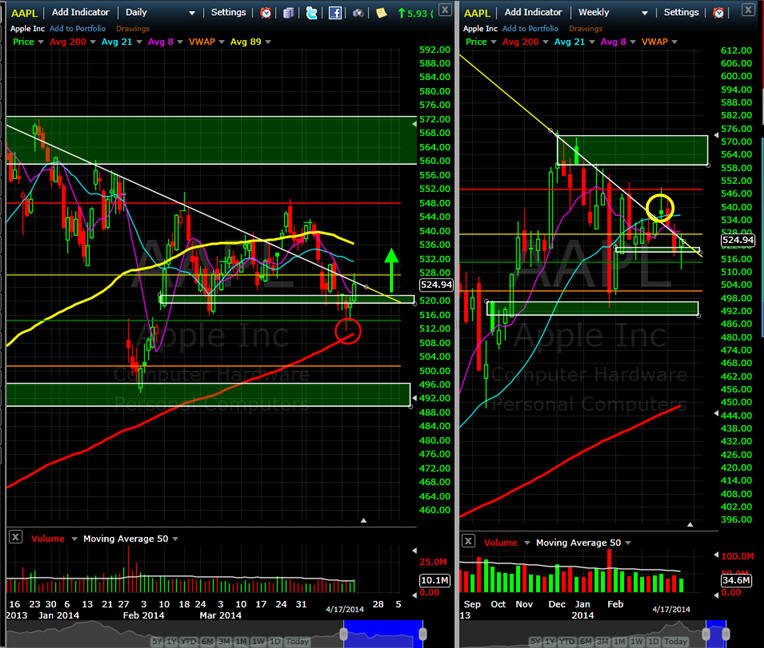Click the 524.94 price label on the Daily axis
Screen dimensions: 764x648
click(x=436, y=285)
